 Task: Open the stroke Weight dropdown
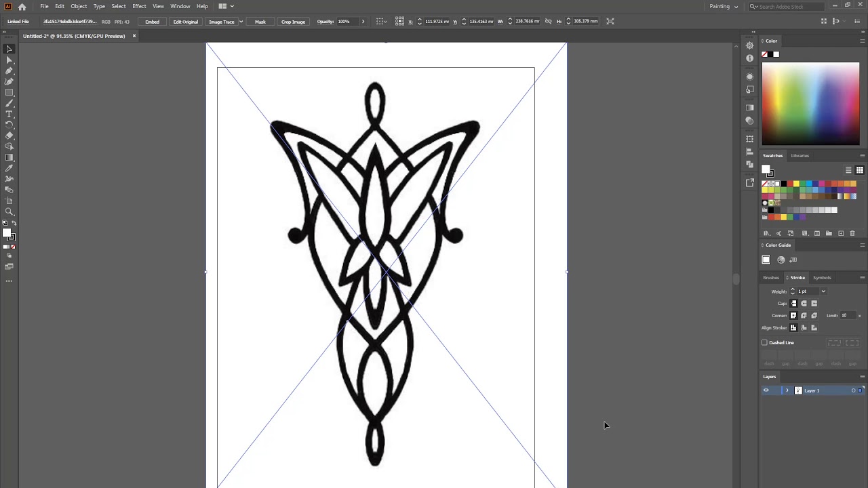[x=823, y=291]
